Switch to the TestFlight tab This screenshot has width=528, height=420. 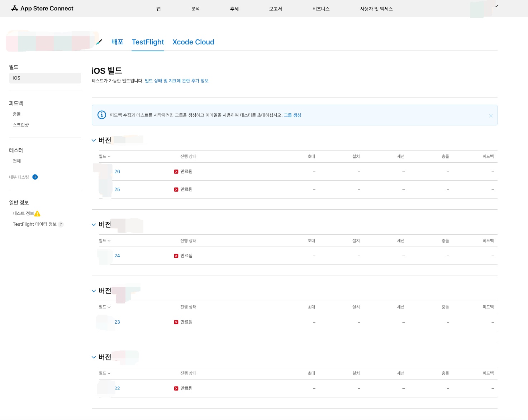(148, 42)
